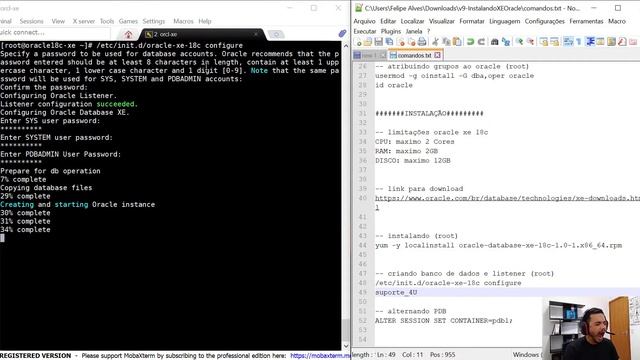Viewport: 640px width, 360px height.
Task: Open the Replace toolbar icon
Action: click(x=506, y=42)
